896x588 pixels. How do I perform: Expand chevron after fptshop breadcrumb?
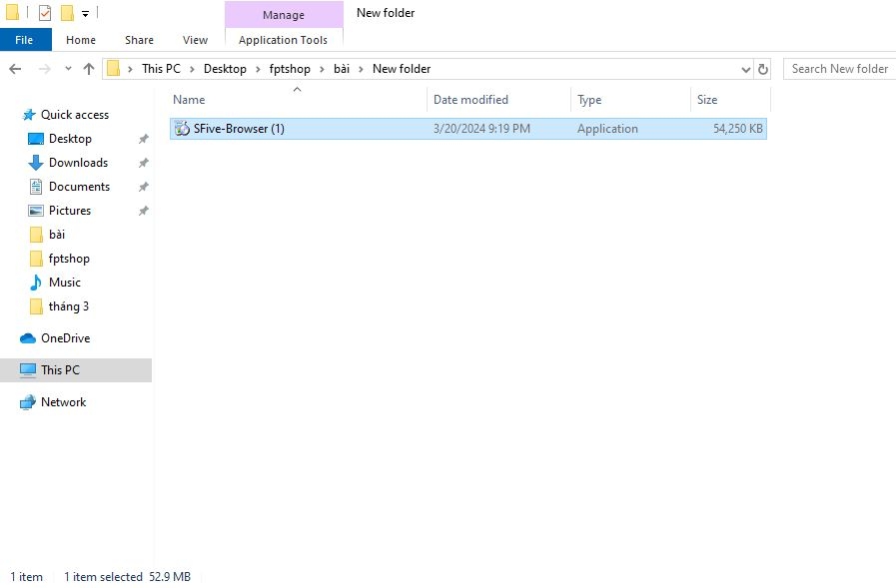coord(322,69)
